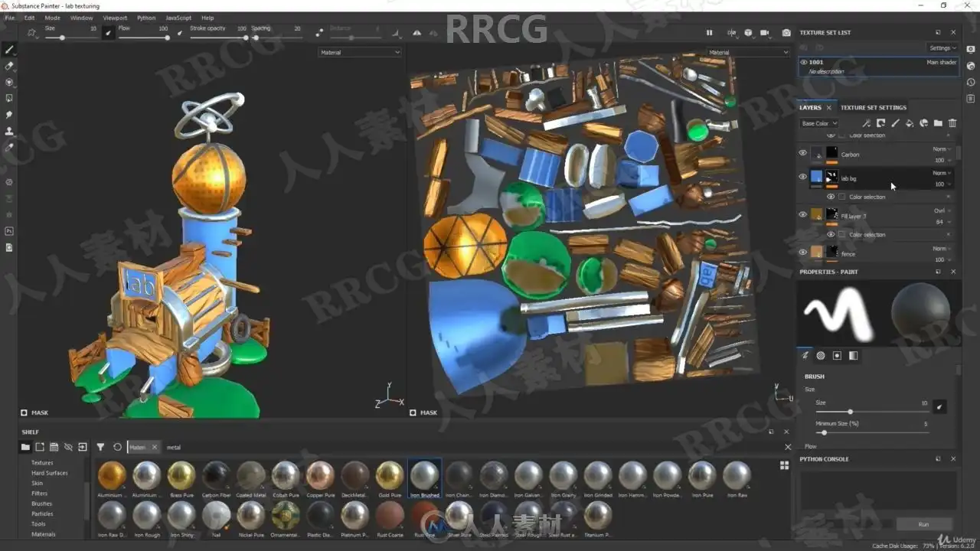Click the add effect wand icon
The image size is (980, 551).
[x=866, y=123]
